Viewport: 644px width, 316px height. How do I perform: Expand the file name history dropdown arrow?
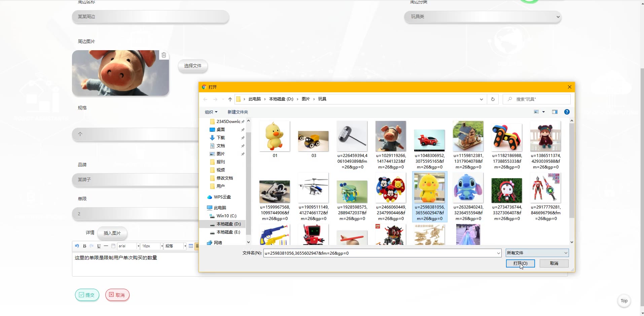pos(499,253)
